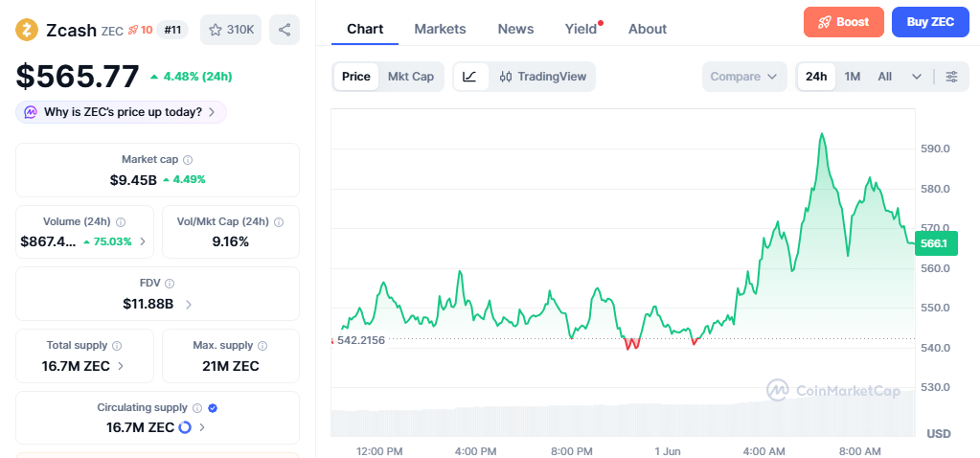
Task: Click the 1 Jun date label on chart axis
Action: coord(668,451)
